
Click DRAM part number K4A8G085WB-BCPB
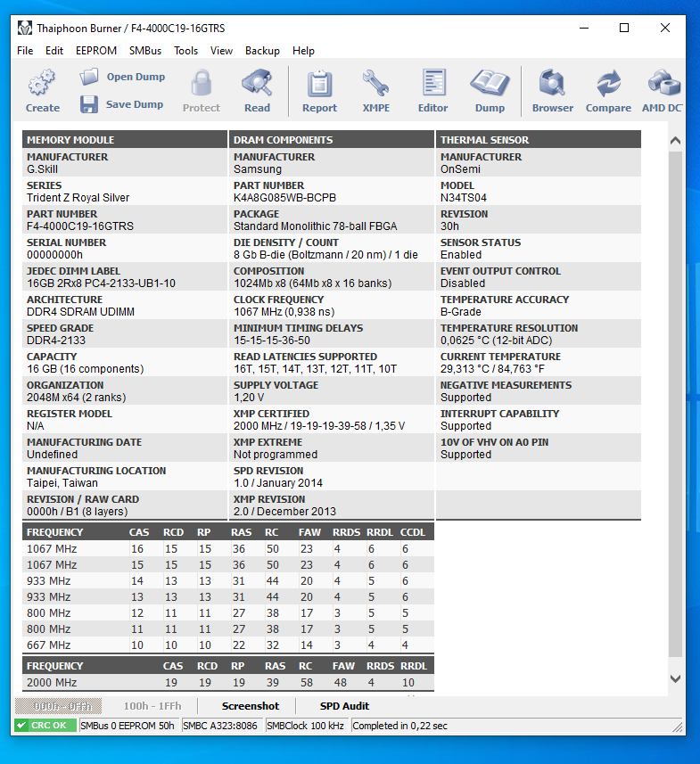pyautogui.click(x=284, y=197)
